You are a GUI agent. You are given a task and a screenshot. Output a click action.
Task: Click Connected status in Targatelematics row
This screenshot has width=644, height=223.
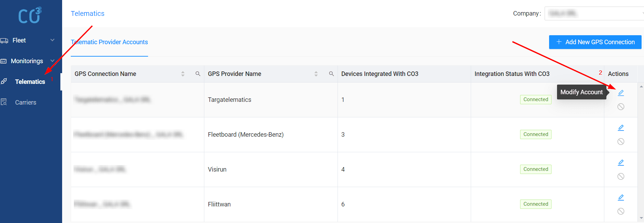tap(536, 99)
